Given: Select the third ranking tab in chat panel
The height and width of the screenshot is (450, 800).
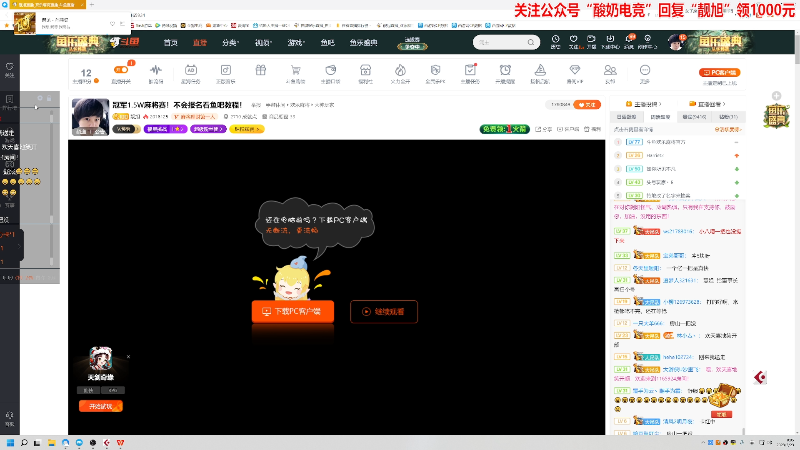Looking at the screenshot, I should (x=694, y=117).
